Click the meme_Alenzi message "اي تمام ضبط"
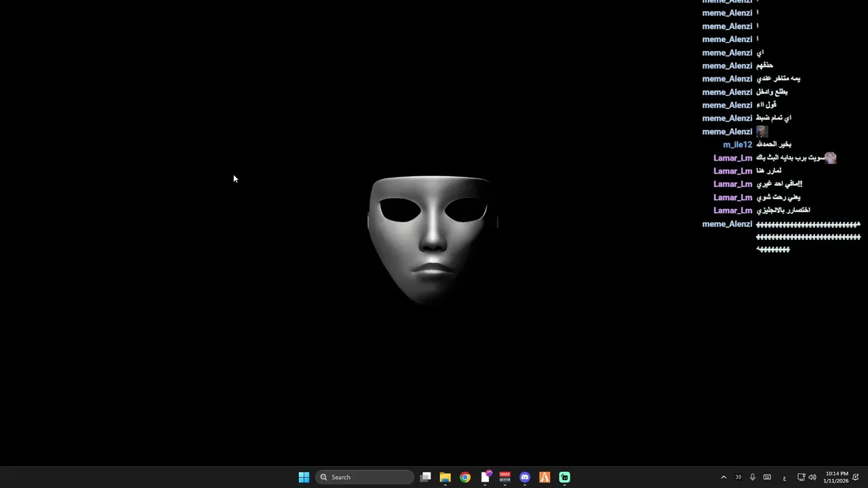868x488 pixels. coord(774,118)
